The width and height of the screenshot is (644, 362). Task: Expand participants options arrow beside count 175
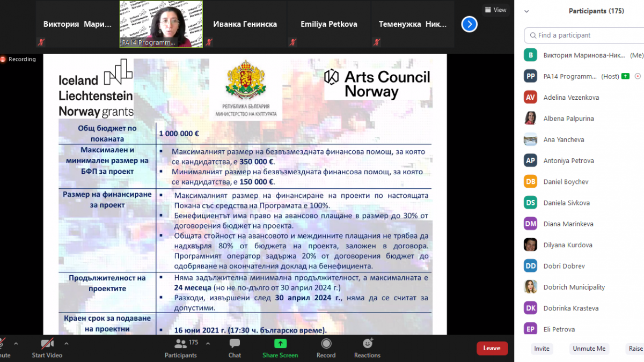pos(208,343)
